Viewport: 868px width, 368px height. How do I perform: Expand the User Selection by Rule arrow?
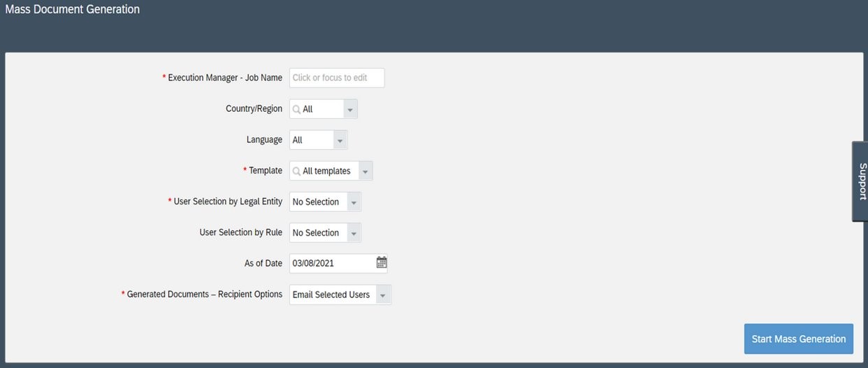[354, 234]
